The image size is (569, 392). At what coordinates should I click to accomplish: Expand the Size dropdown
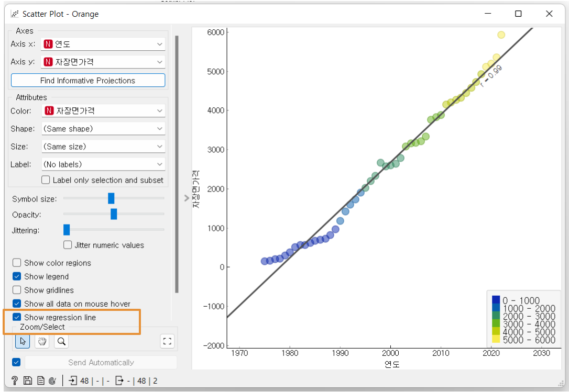point(103,146)
